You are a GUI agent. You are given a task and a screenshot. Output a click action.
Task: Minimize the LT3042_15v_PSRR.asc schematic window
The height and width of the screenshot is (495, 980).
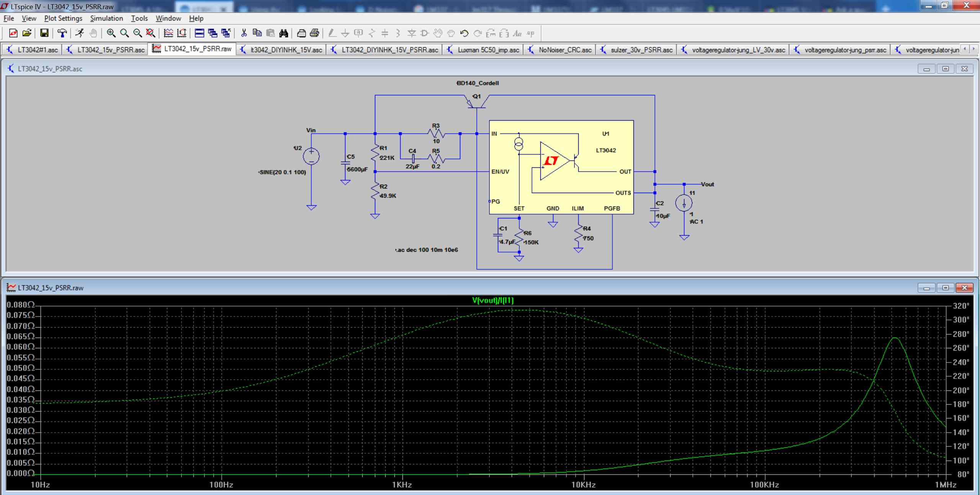pos(927,69)
